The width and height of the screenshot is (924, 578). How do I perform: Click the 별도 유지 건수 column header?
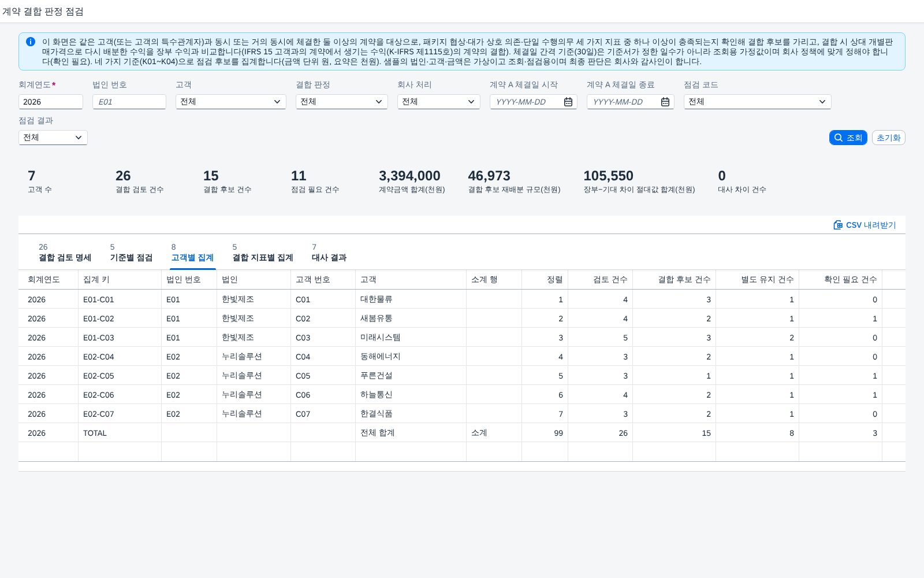758,280
